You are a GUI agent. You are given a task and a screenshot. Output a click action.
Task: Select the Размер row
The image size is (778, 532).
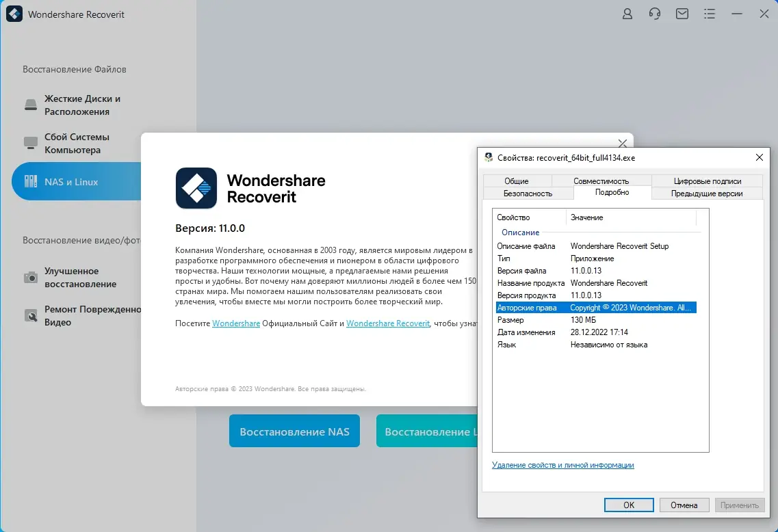coord(596,320)
